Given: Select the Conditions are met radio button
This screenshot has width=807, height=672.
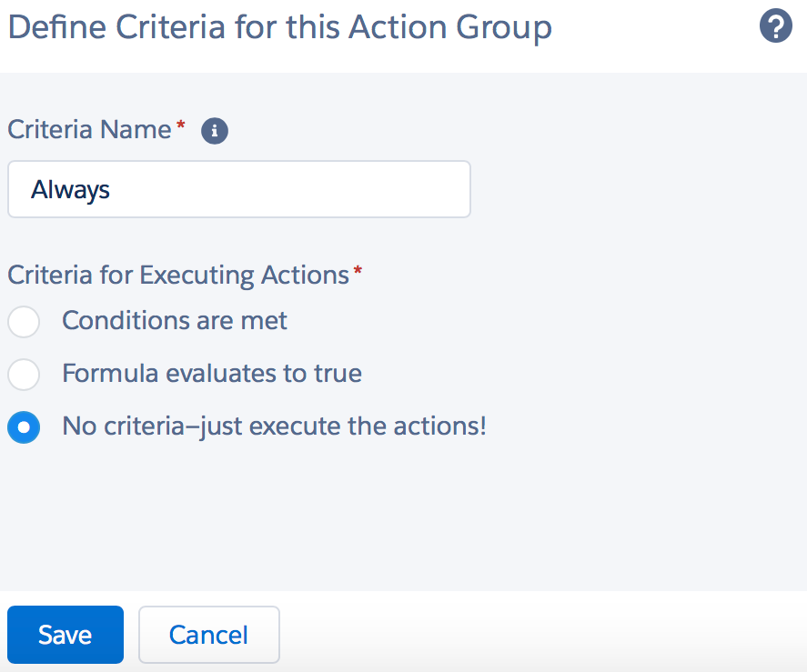Looking at the screenshot, I should pyautogui.click(x=24, y=322).
